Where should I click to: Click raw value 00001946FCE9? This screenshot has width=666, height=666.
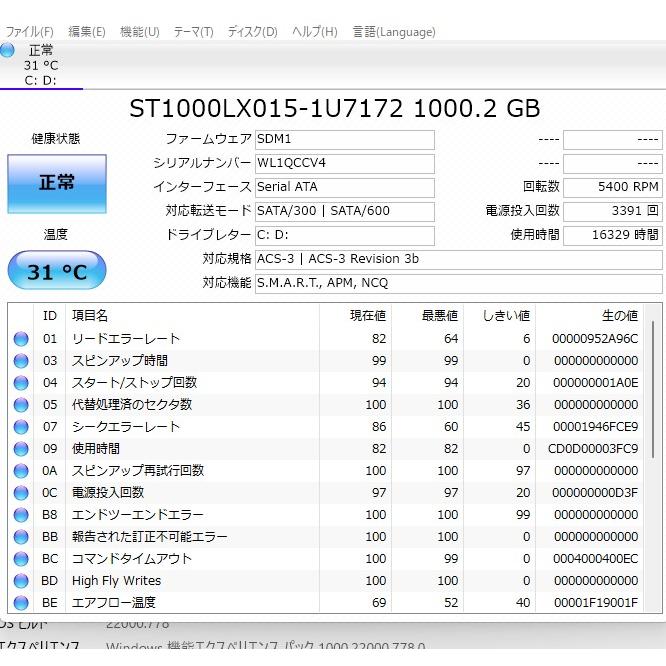[595, 426]
